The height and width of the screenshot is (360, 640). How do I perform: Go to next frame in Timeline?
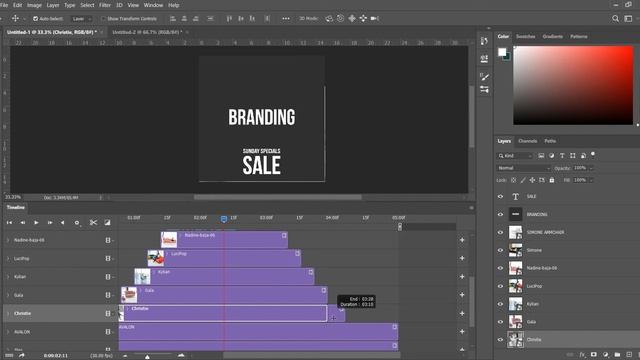coord(50,222)
